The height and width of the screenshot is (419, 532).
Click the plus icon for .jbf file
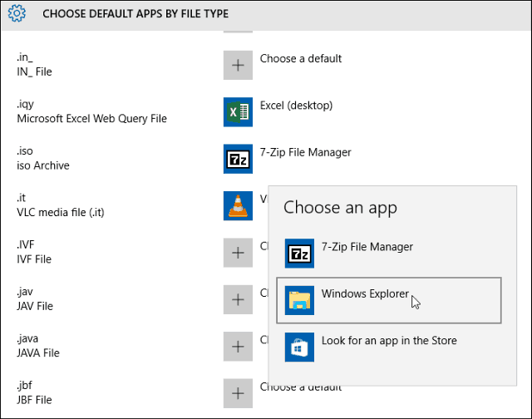tap(238, 393)
